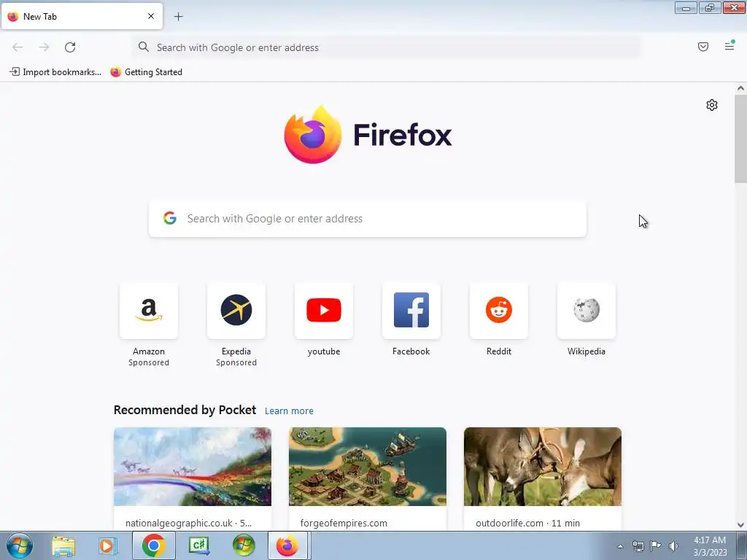Open the C# application in taskbar

pyautogui.click(x=199, y=545)
